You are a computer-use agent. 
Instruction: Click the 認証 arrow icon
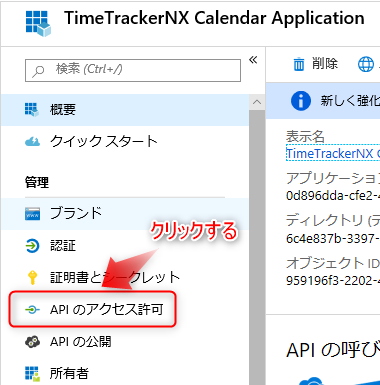pyautogui.click(x=32, y=246)
